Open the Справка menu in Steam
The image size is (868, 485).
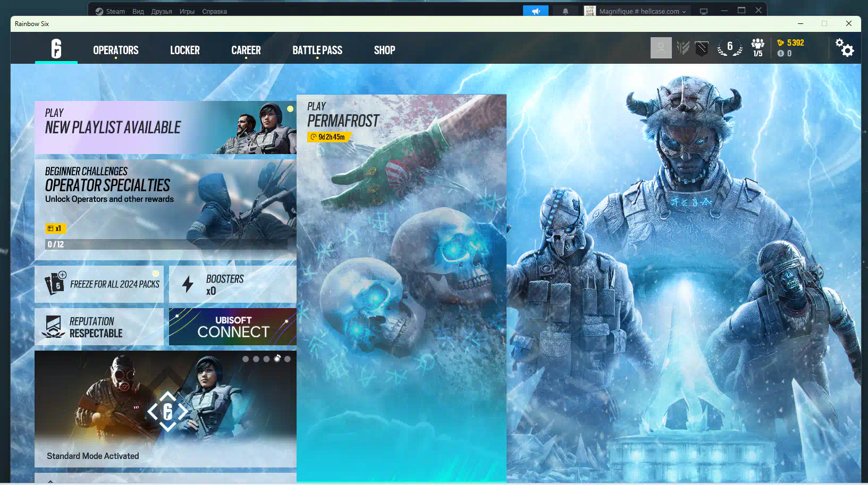pos(215,11)
